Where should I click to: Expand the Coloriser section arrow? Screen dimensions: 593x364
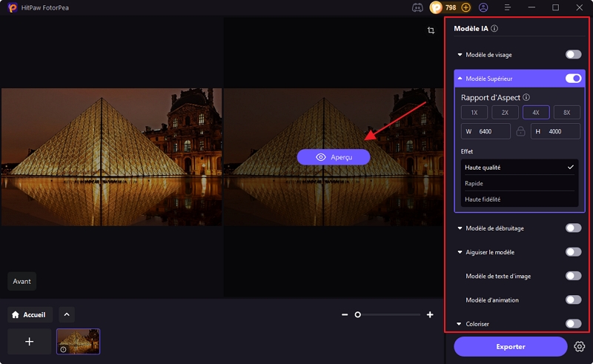tap(460, 324)
